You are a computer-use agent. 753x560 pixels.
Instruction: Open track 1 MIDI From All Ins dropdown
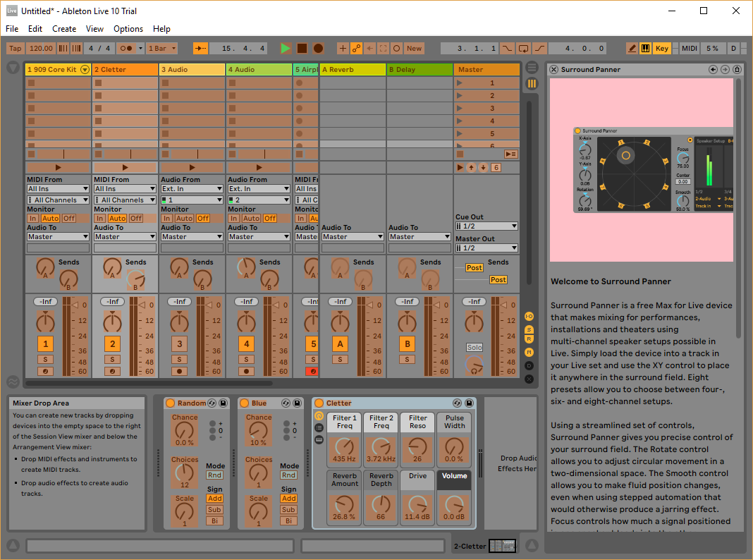(x=58, y=189)
